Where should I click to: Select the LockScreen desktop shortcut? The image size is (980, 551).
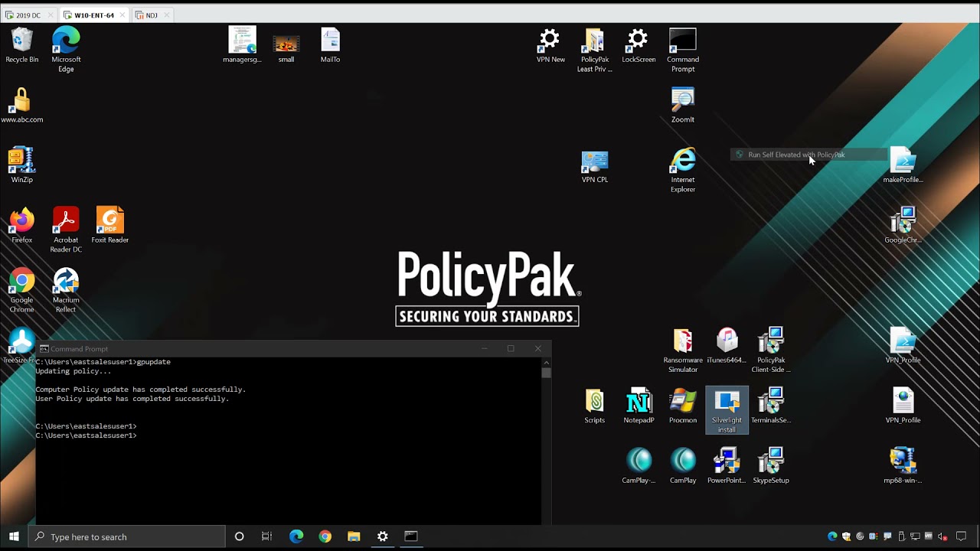point(639,45)
